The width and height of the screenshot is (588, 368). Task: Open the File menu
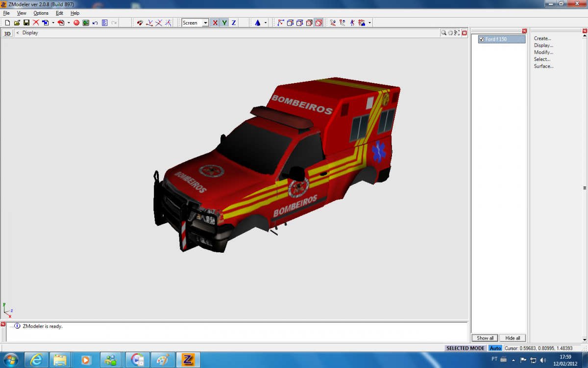(x=6, y=13)
